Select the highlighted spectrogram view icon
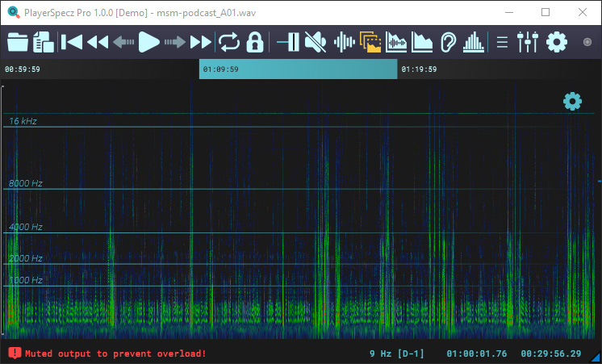 click(x=370, y=42)
